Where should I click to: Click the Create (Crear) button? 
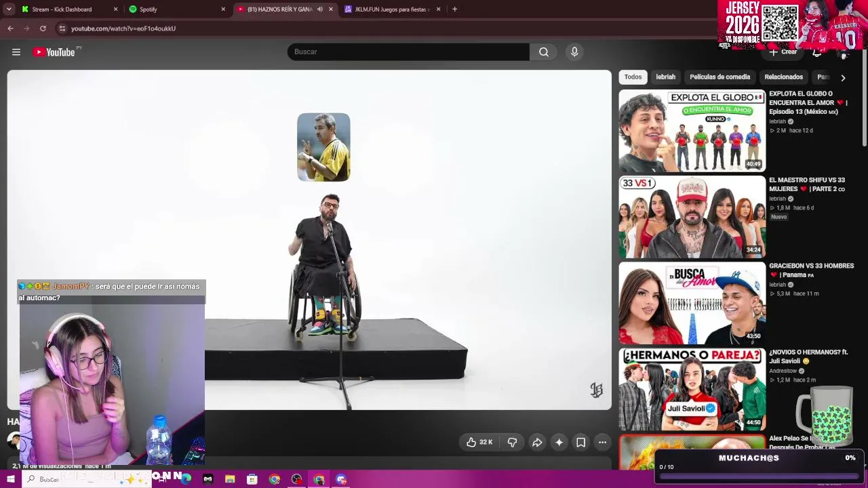click(x=783, y=52)
